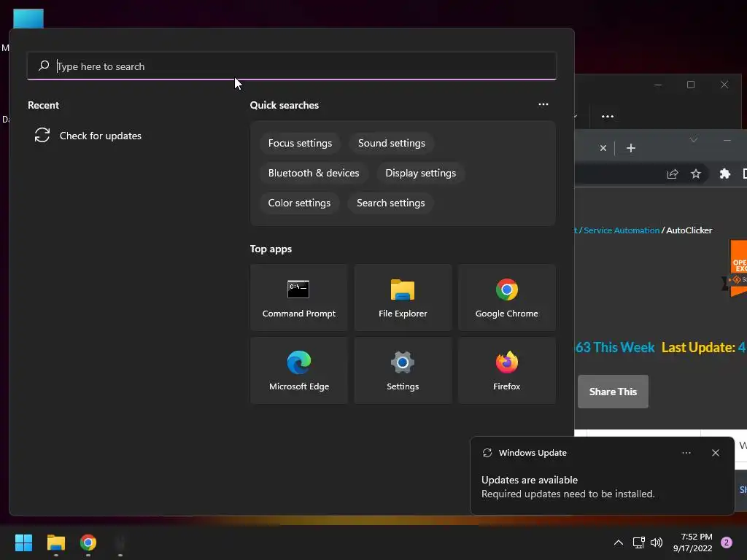Select Display settings quick search
The width and height of the screenshot is (747, 560).
(x=420, y=174)
